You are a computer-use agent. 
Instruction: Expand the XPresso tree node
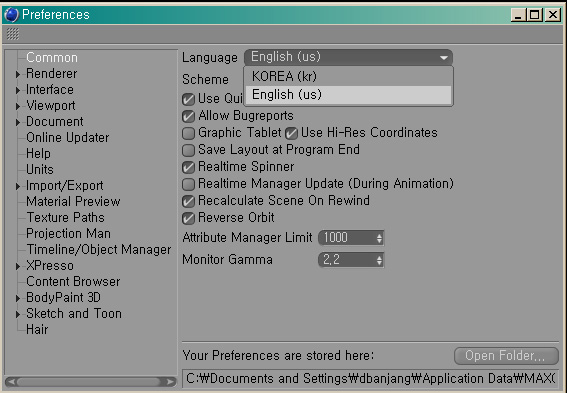click(x=17, y=266)
